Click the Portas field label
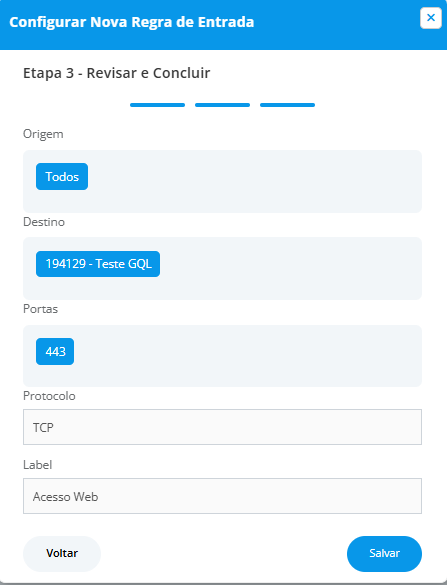Image resolution: width=447 pixels, height=585 pixels. (40, 309)
